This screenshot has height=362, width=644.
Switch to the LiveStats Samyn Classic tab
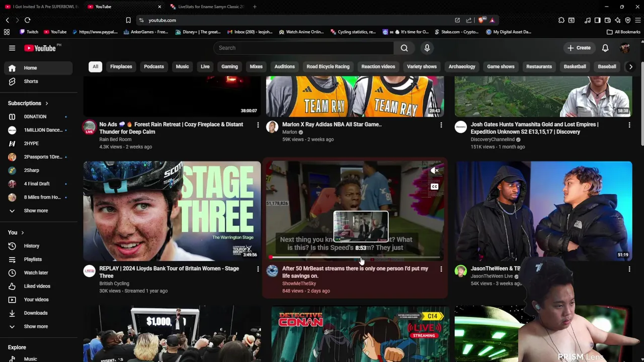[x=206, y=7]
